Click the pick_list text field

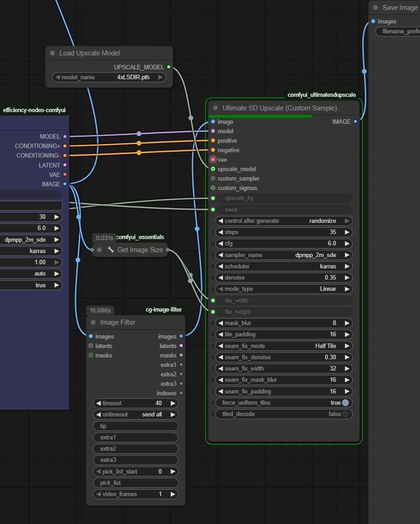(x=135, y=483)
